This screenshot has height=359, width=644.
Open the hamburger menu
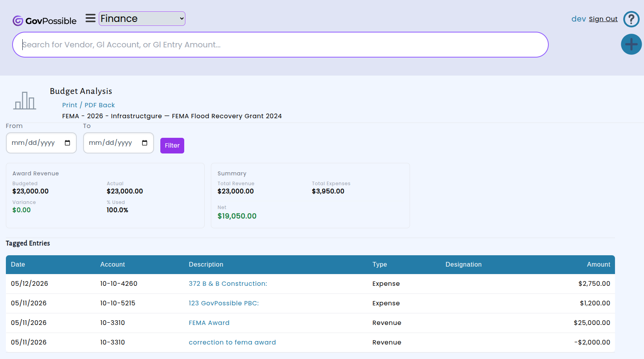[x=91, y=18]
